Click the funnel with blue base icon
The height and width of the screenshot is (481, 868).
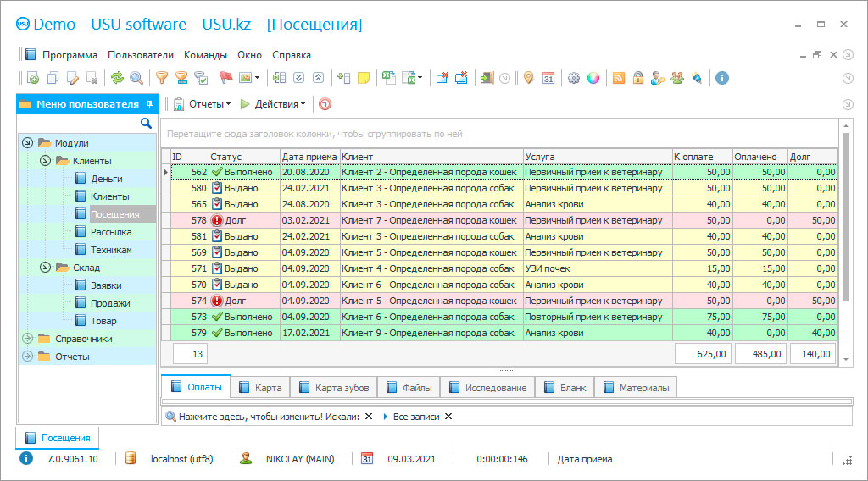point(181,78)
